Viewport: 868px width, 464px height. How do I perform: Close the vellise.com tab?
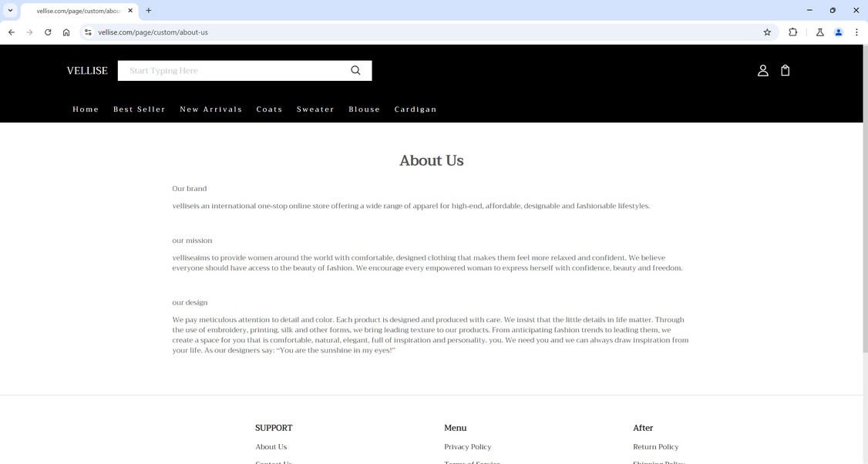pos(130,11)
